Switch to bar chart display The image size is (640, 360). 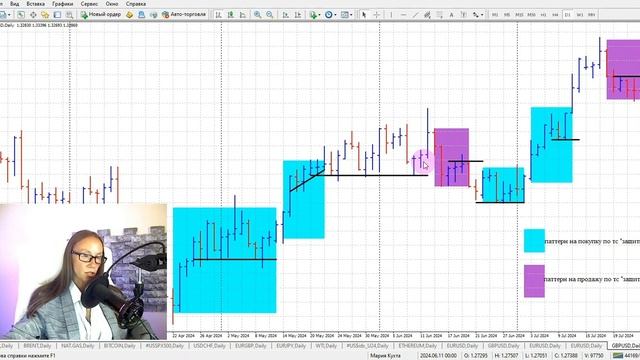click(219, 15)
